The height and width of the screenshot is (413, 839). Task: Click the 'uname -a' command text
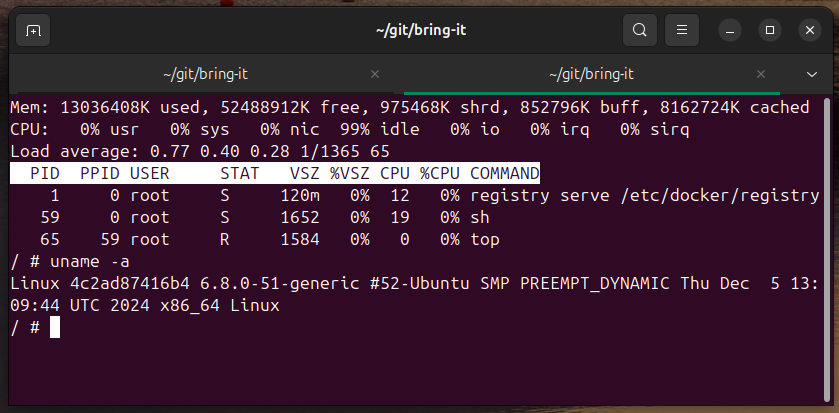pyautogui.click(x=90, y=262)
